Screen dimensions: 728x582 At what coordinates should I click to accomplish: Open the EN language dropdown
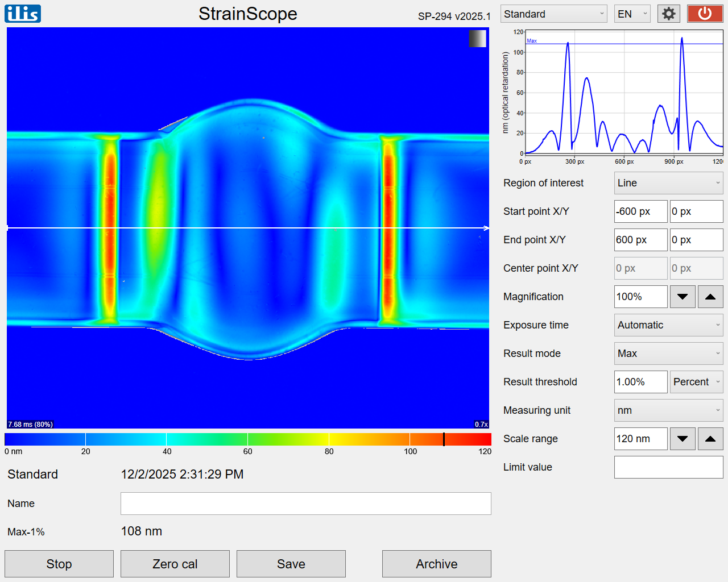632,14
